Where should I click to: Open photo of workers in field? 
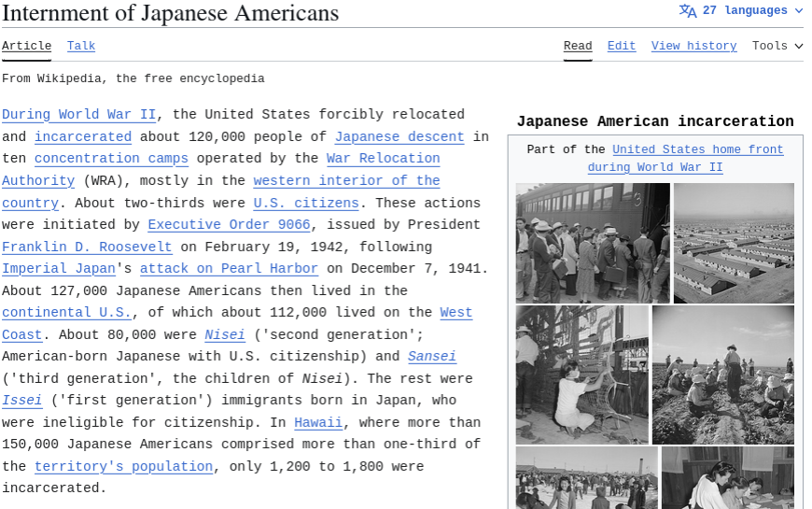click(723, 375)
